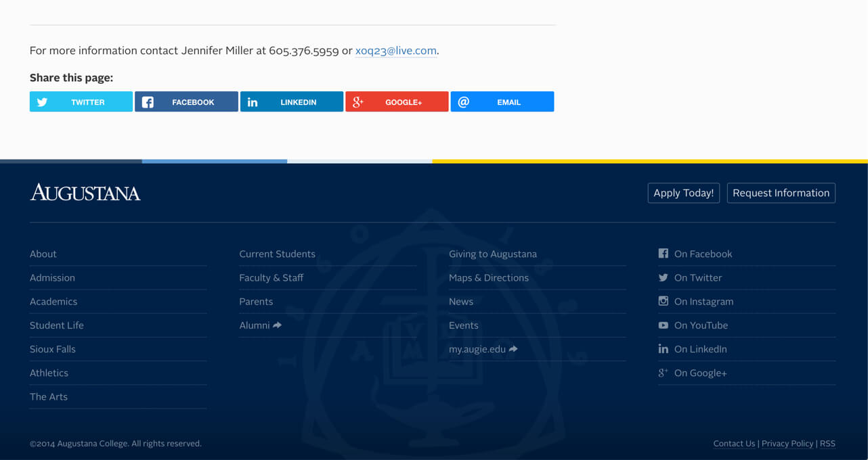This screenshot has width=868, height=460.
Task: Open the Sioux Falls footer link
Action: point(53,349)
